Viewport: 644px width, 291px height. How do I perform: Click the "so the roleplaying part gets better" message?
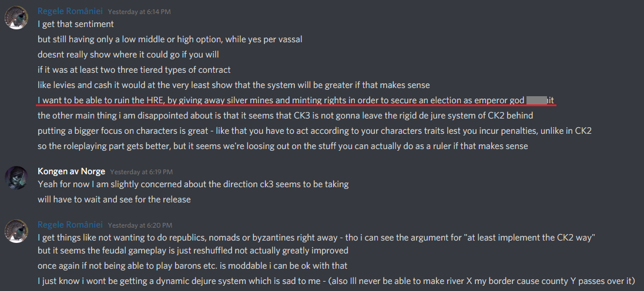[x=283, y=146]
